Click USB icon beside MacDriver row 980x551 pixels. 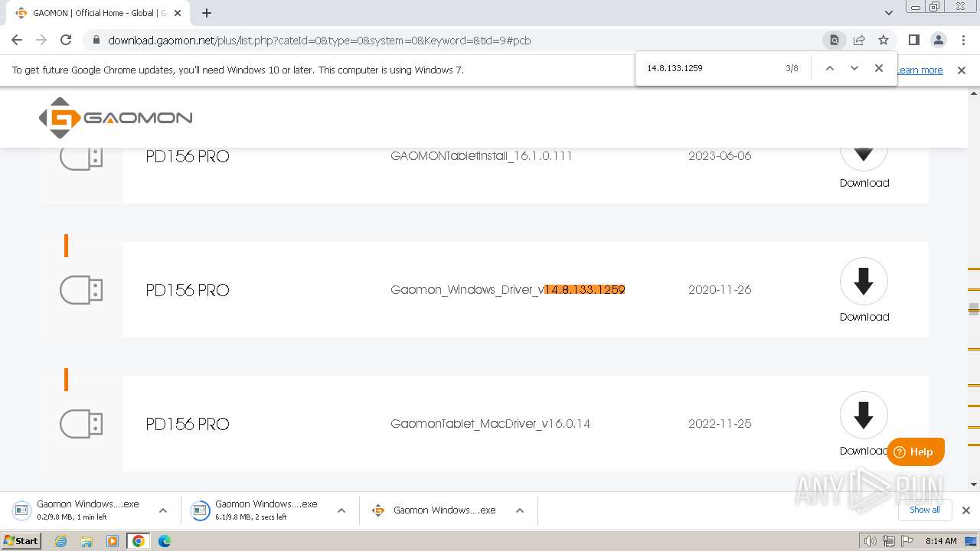coord(81,424)
